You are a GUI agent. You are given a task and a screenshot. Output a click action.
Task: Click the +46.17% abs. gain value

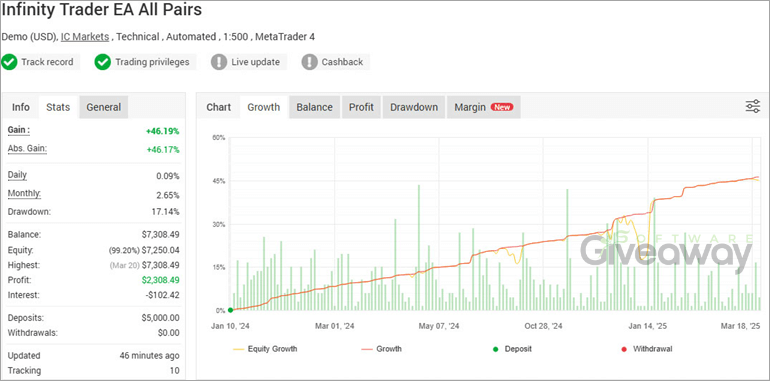[163, 149]
